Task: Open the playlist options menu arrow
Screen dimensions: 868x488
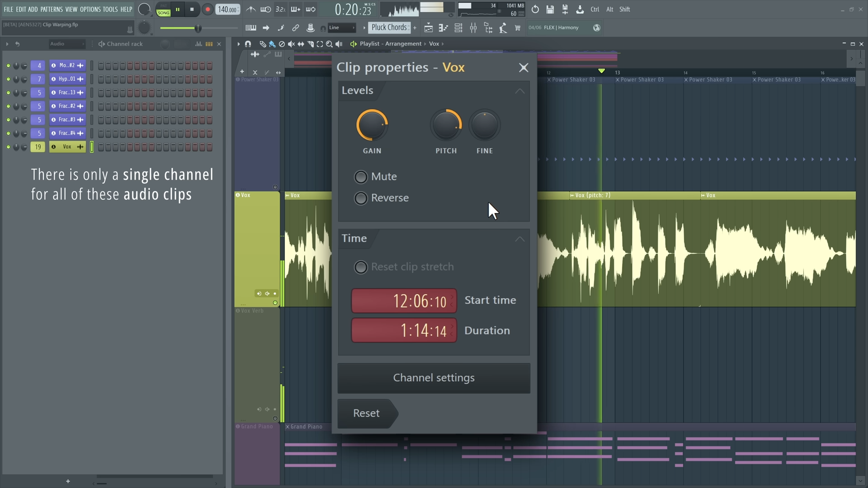Action: pos(239,44)
